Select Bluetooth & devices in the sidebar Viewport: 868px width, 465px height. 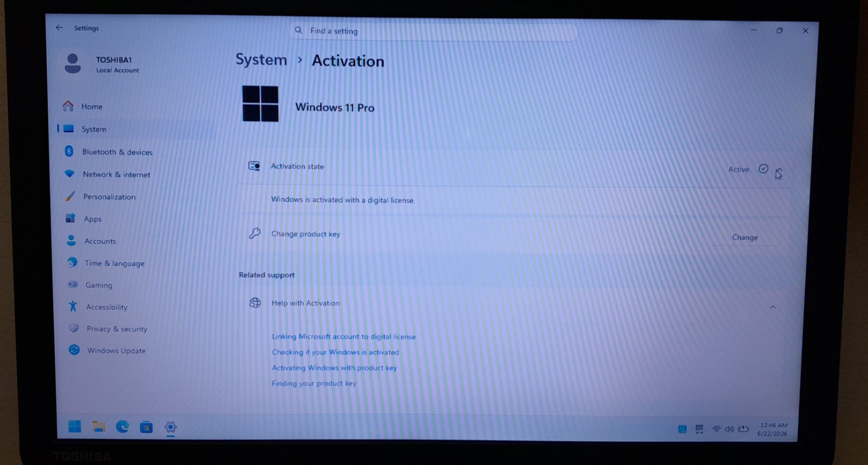pyautogui.click(x=117, y=152)
